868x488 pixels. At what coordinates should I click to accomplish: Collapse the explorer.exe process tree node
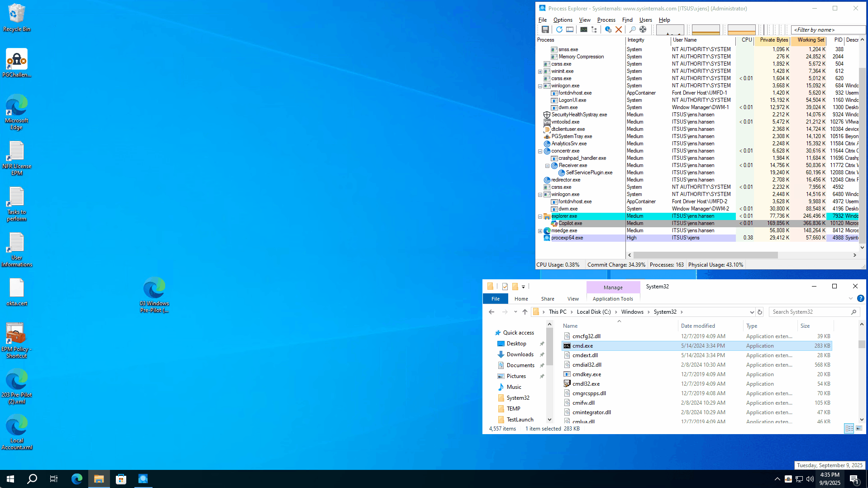pos(540,216)
